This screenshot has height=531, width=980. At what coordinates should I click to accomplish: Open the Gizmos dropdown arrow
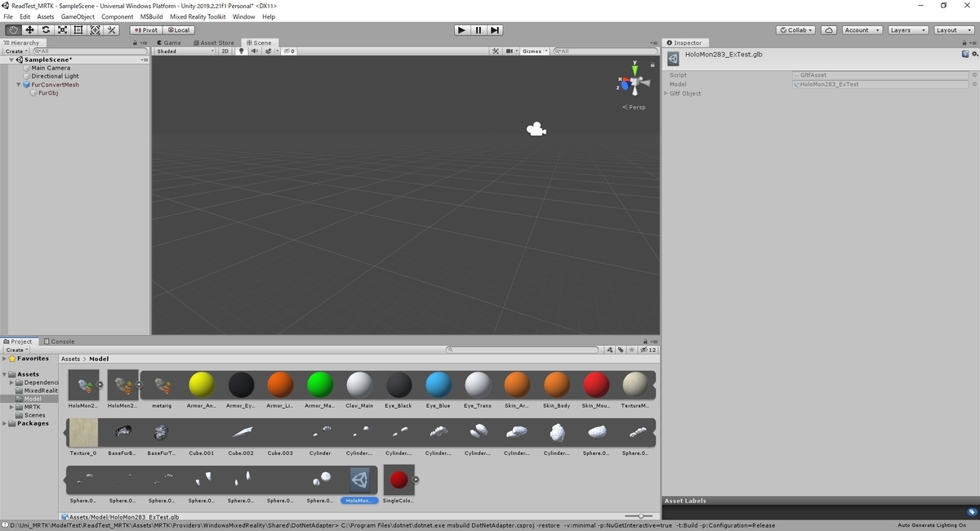(x=546, y=51)
